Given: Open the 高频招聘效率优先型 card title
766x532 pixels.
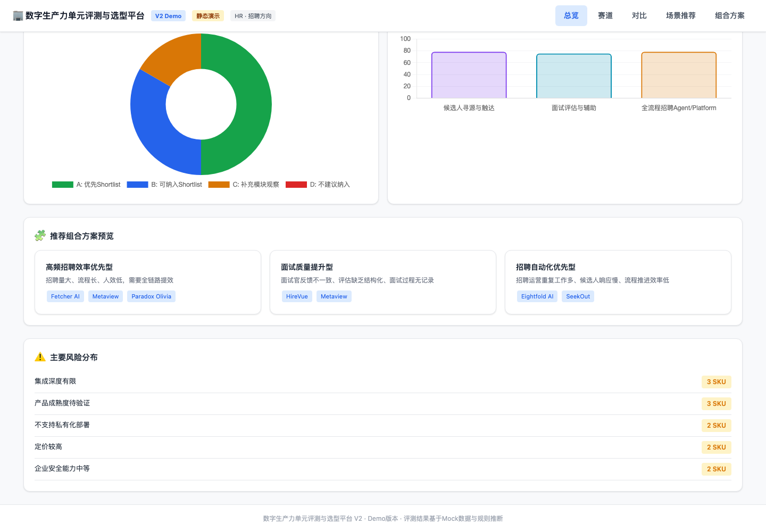Looking at the screenshot, I should [79, 267].
